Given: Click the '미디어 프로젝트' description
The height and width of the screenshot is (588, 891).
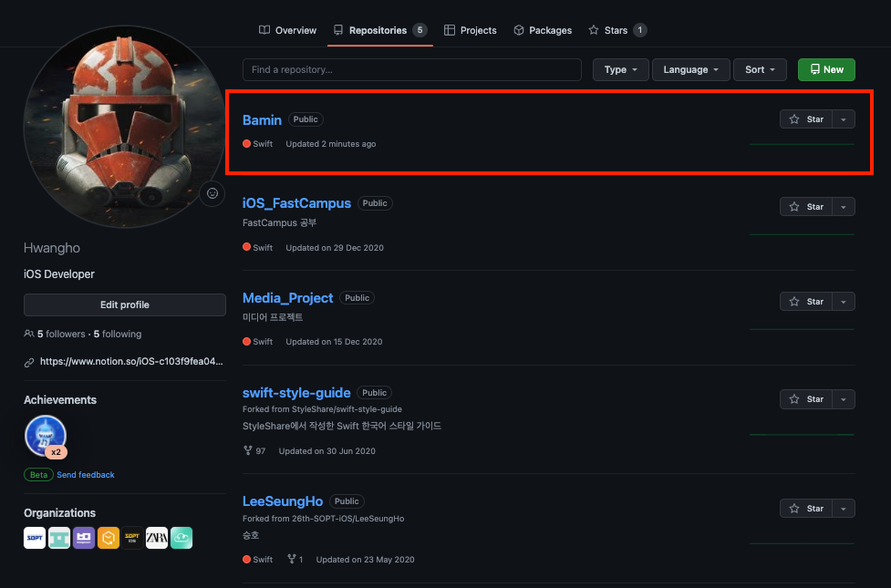Looking at the screenshot, I should [273, 317].
